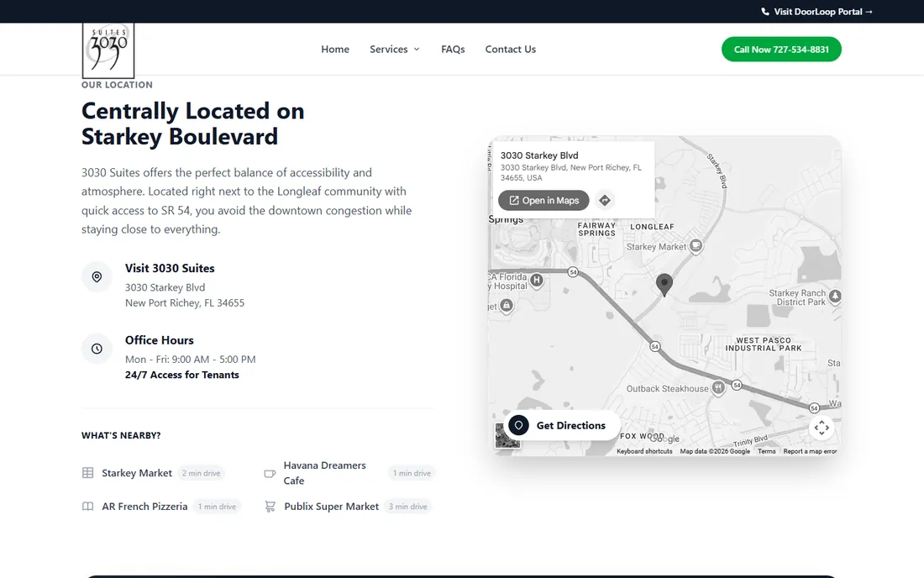Open the Contact Us page
924x578 pixels.
coord(511,50)
